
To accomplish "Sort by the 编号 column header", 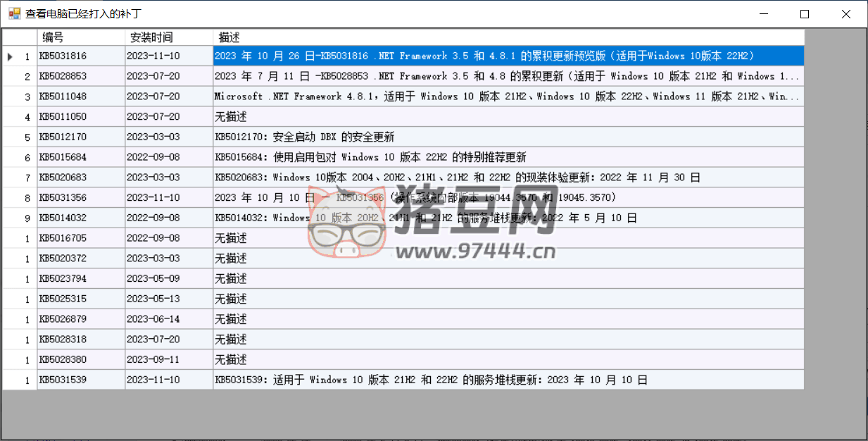I will [x=81, y=37].
